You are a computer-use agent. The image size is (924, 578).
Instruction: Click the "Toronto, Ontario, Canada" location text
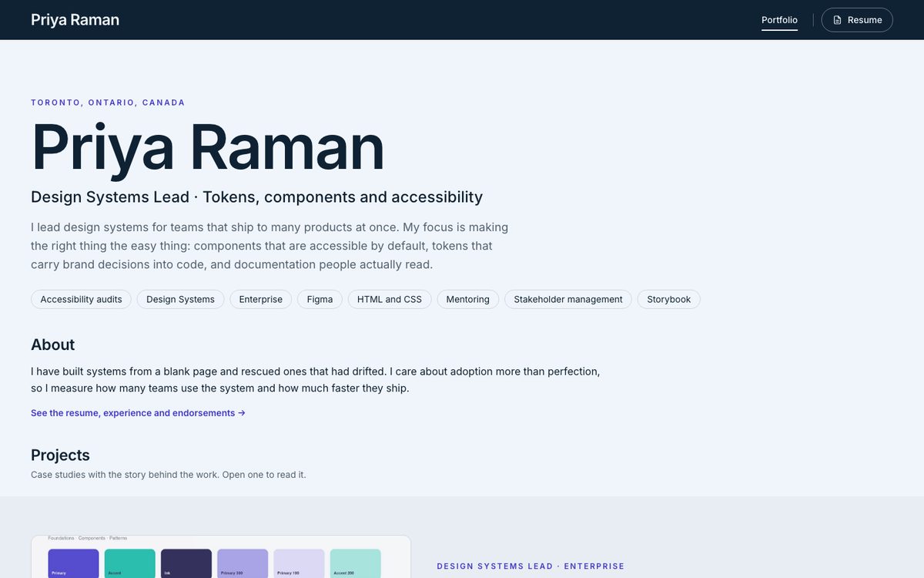pos(108,102)
